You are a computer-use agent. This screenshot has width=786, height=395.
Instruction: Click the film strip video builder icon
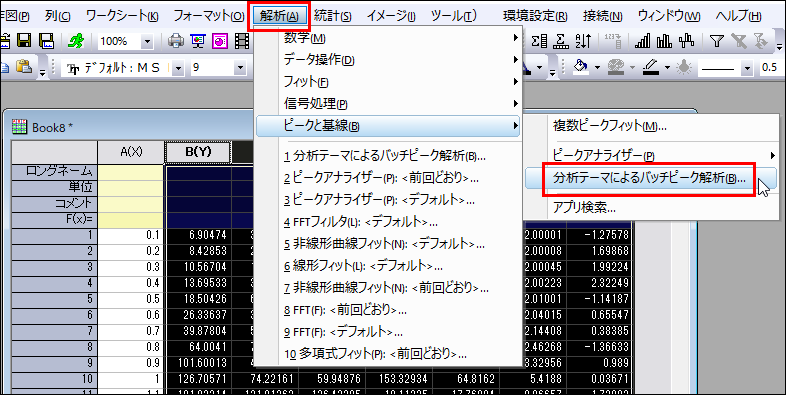pos(242,41)
